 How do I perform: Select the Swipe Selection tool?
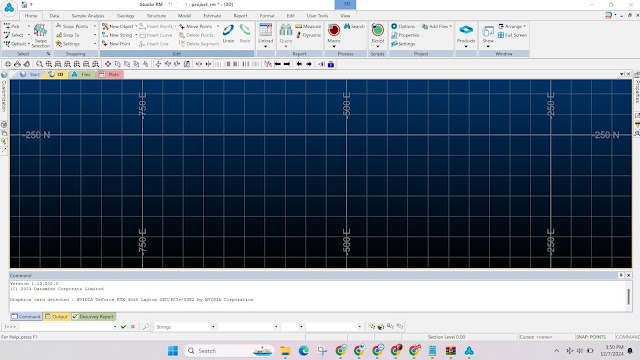[40, 36]
